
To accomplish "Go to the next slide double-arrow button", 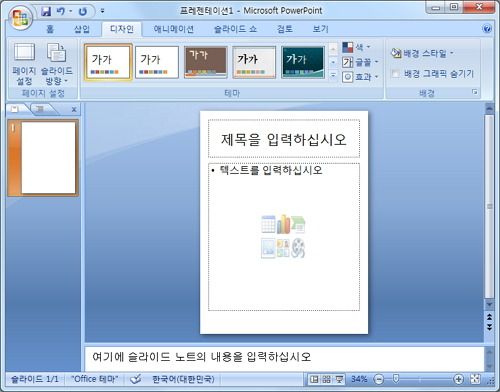I will (489, 327).
